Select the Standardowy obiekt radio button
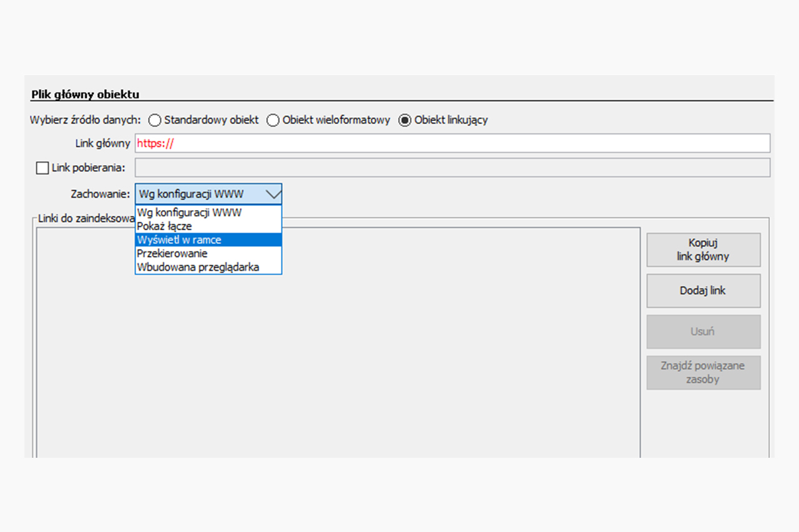This screenshot has width=799, height=532. [155, 120]
